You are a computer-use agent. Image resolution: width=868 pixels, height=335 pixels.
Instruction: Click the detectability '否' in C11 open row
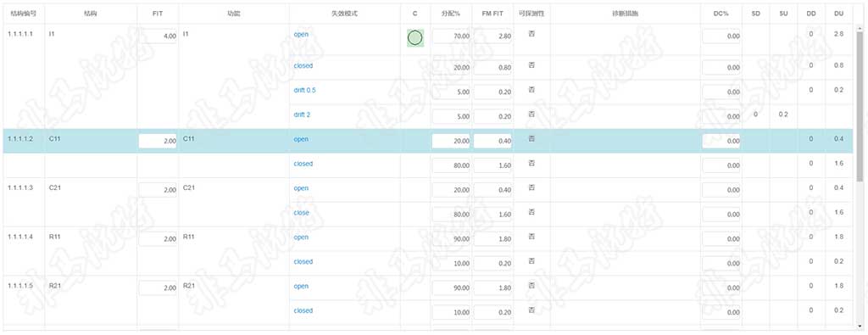pyautogui.click(x=531, y=138)
